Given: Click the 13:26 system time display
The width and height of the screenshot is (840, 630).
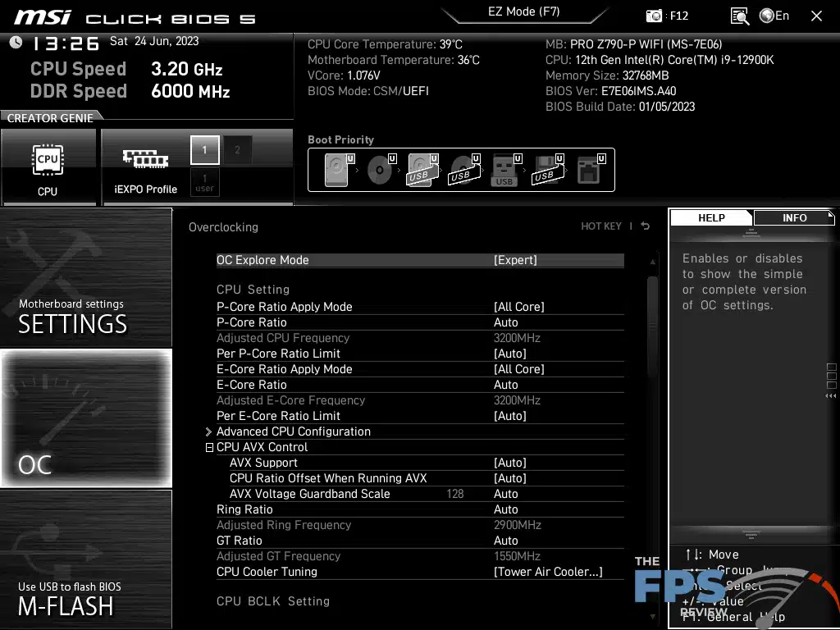Looking at the screenshot, I should (x=66, y=43).
